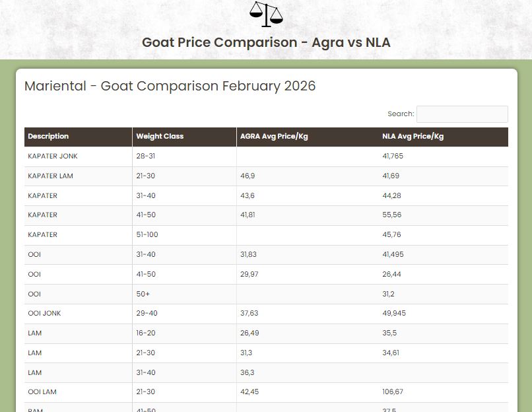Click NLA price 49,945
532x412 pixels.
tap(394, 313)
